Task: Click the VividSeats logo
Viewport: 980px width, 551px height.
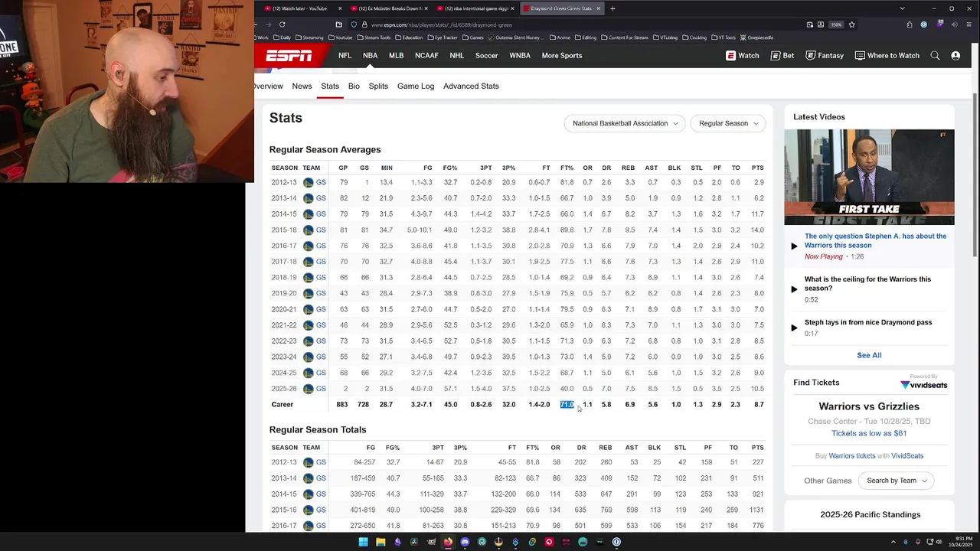Action: point(924,384)
